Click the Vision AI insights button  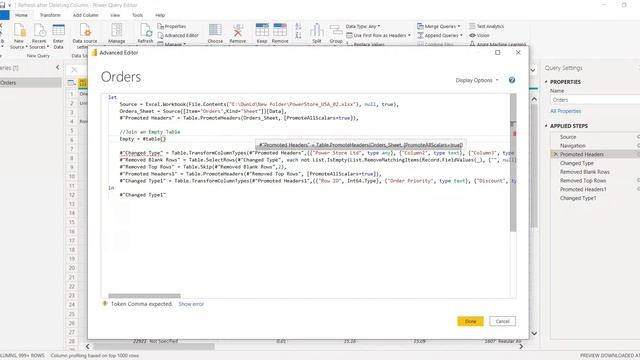click(479, 36)
